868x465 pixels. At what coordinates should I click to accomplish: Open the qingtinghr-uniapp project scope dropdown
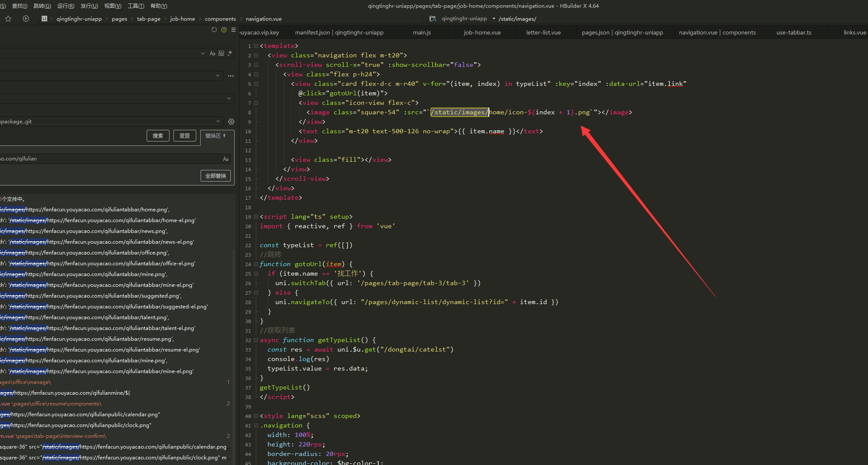click(469, 19)
